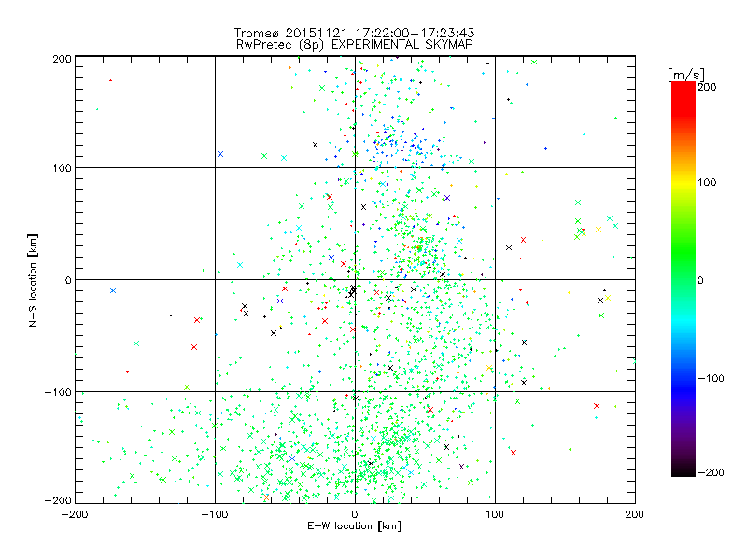Click the y-axis '0' tick label
This screenshot has height=560, width=747.
click(68, 280)
